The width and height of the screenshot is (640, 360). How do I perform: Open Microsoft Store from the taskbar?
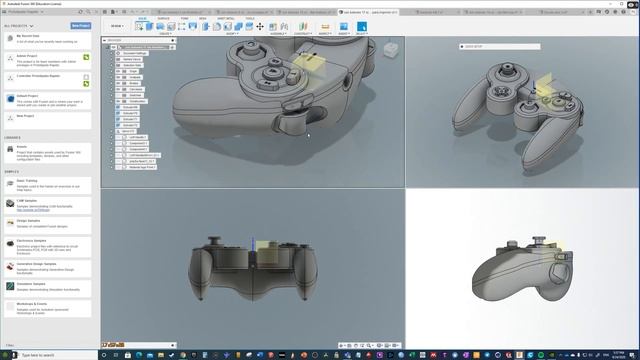pyautogui.click(x=127, y=355)
